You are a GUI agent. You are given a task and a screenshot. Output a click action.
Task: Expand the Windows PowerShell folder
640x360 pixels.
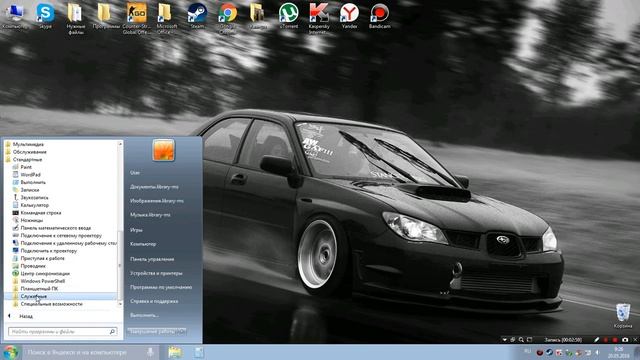tap(42, 281)
